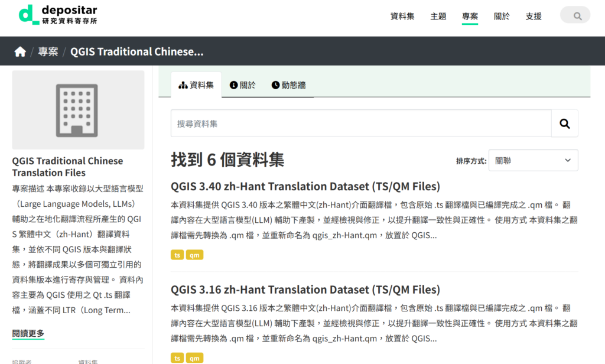Image resolution: width=605 pixels, height=364 pixels.
Task: Open 主題 in top navigation
Action: [x=438, y=17]
